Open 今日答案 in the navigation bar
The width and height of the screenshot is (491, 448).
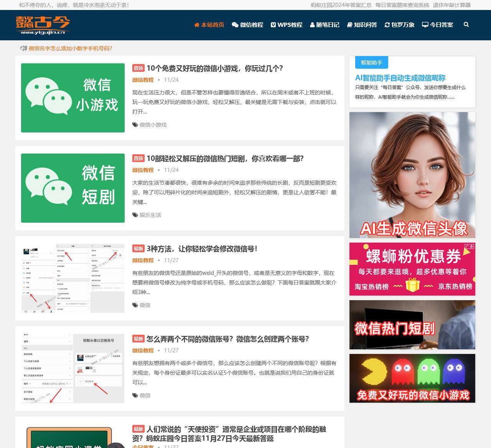(x=438, y=25)
